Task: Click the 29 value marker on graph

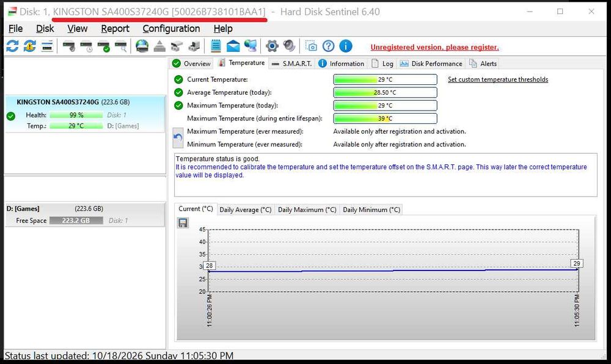Action: point(576,263)
